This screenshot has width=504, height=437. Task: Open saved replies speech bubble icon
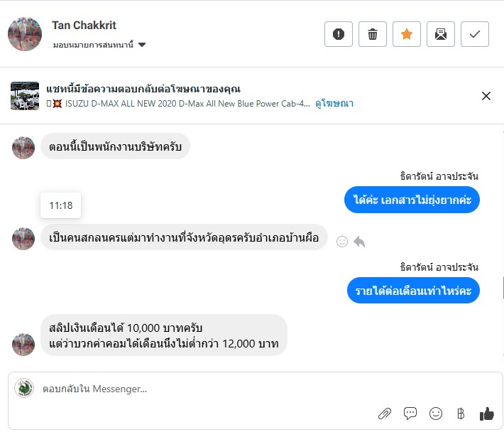410,414
